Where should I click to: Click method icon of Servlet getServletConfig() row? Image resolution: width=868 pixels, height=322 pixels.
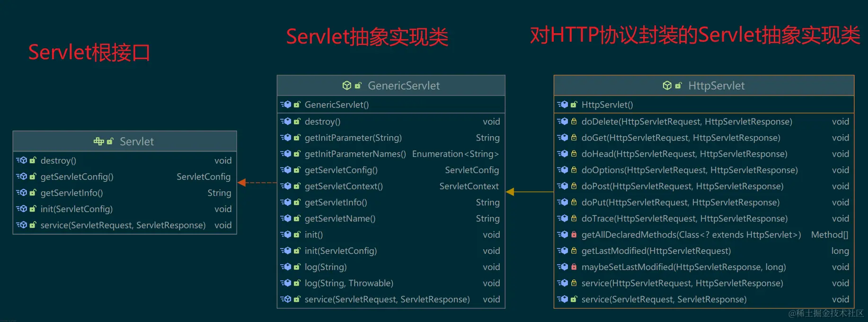point(22,177)
